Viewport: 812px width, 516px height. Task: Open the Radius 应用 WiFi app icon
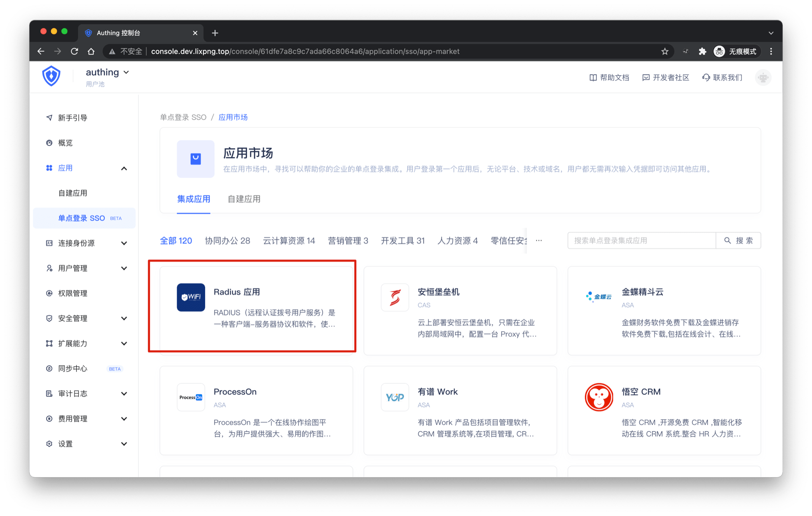pos(191,297)
